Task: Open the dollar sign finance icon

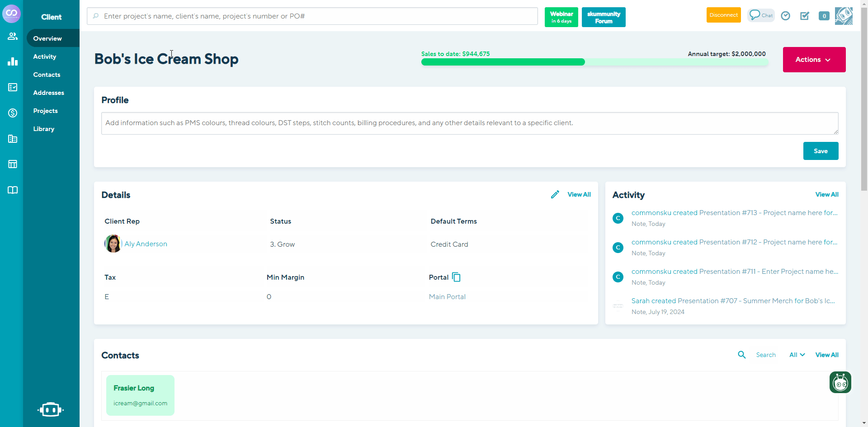Action: tap(12, 113)
